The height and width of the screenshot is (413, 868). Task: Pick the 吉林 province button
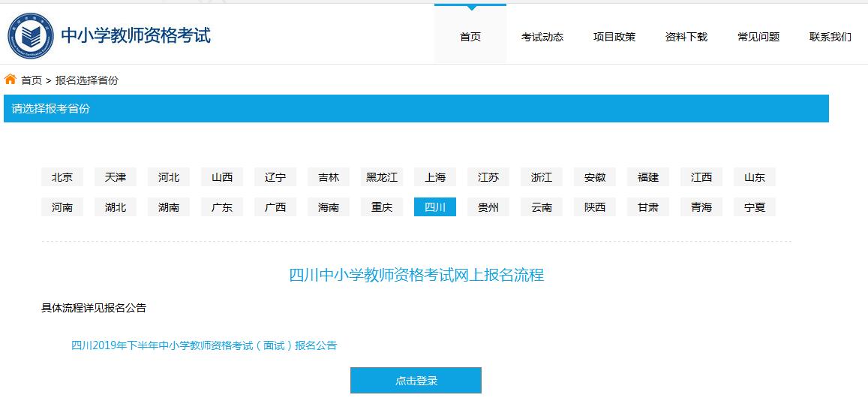click(329, 177)
